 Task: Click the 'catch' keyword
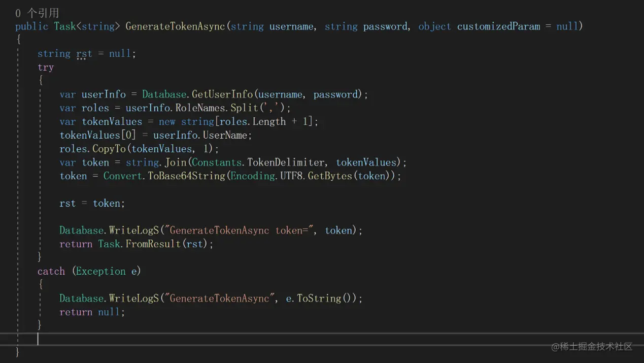point(51,272)
